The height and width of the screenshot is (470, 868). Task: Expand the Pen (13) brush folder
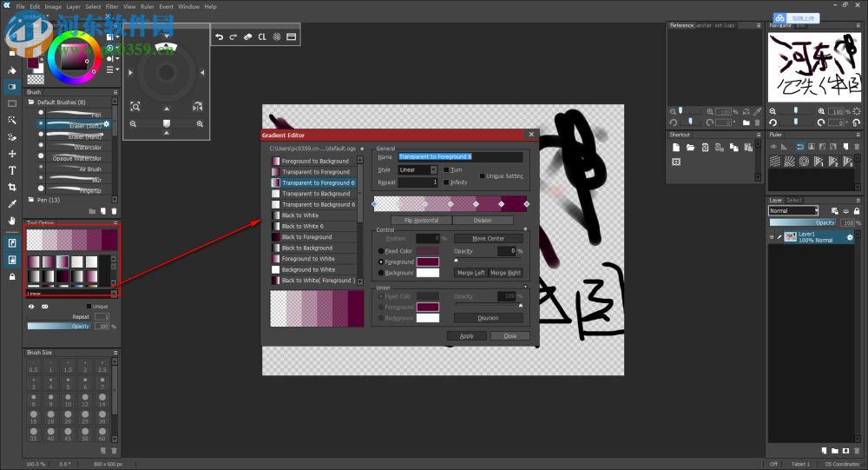click(x=31, y=200)
